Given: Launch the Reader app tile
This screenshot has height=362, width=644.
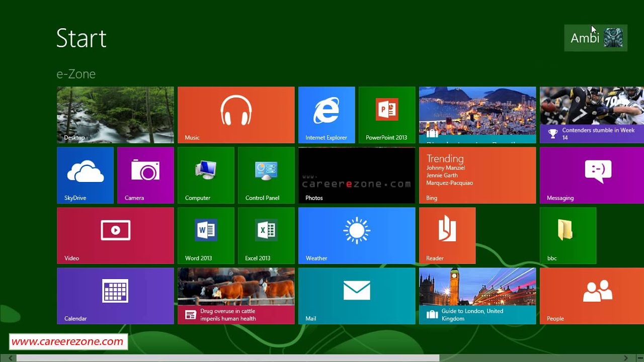Looking at the screenshot, I should tap(447, 236).
